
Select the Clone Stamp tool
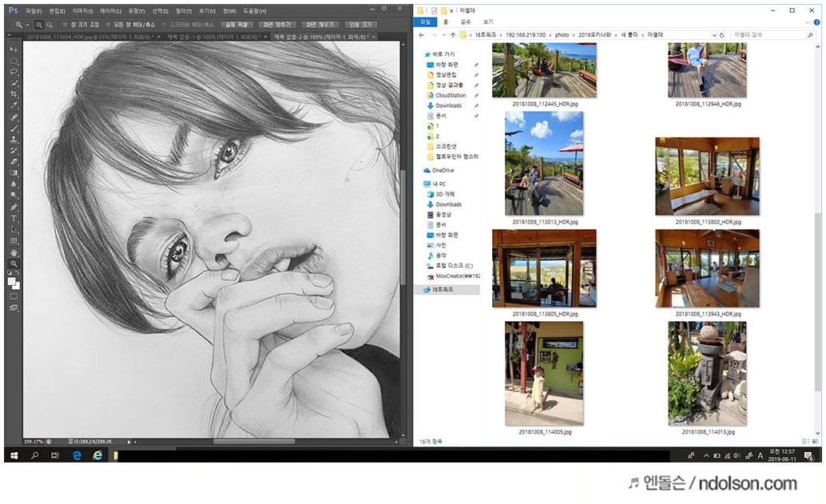[x=14, y=139]
